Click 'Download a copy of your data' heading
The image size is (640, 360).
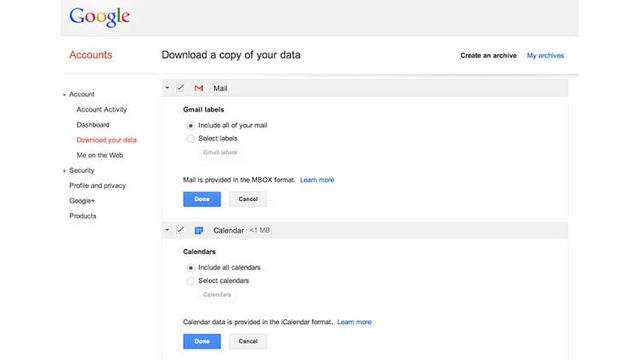click(231, 55)
